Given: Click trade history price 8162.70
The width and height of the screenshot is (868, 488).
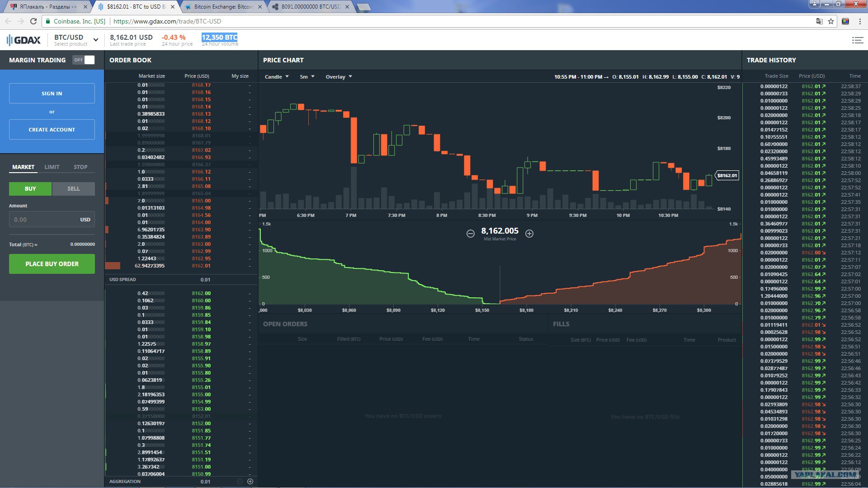Looking at the screenshot, I should [813, 303].
